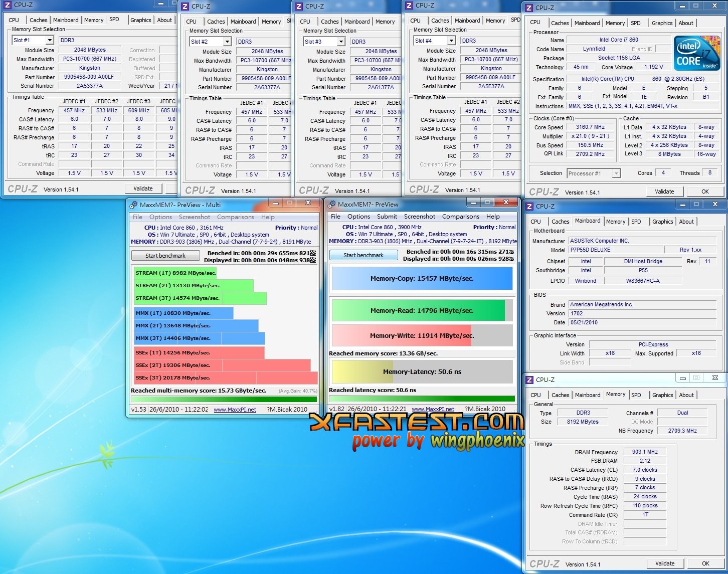Click the Command Rate value 1T

pos(645,514)
